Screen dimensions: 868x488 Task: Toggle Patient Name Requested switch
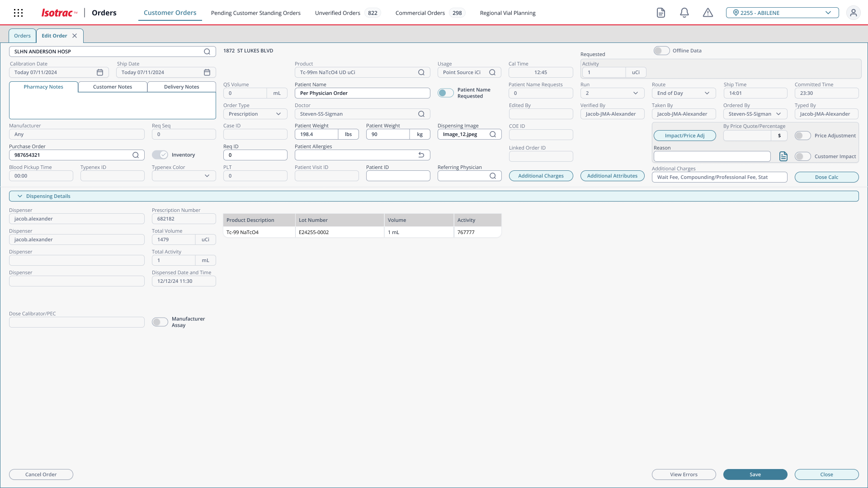pyautogui.click(x=445, y=93)
